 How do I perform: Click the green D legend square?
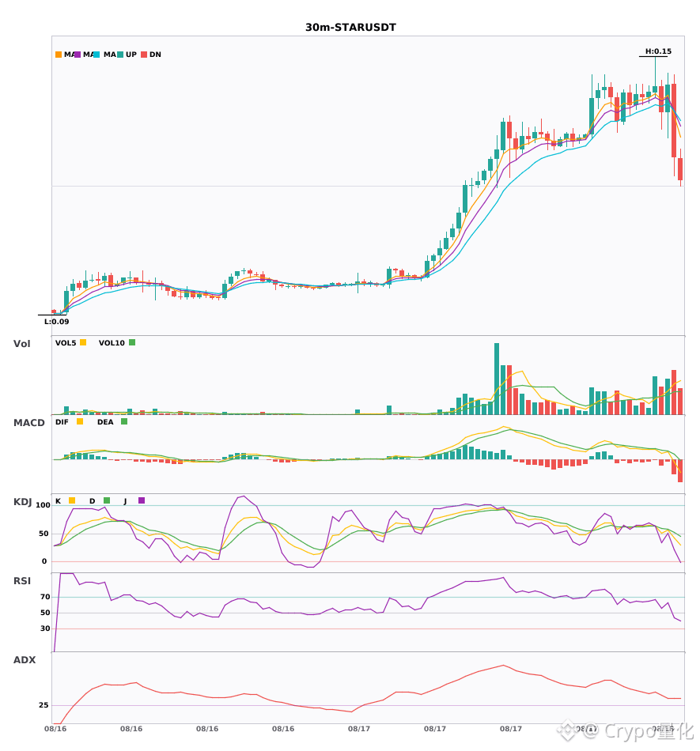click(107, 500)
